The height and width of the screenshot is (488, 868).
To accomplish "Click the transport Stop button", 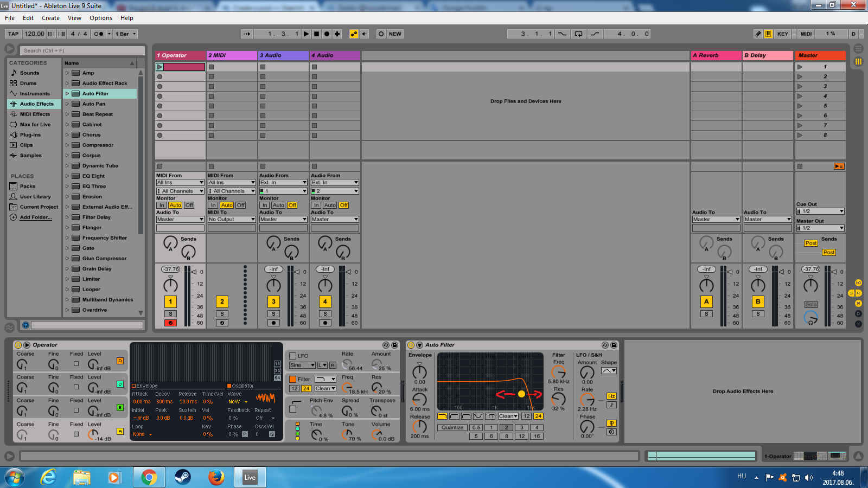I will (x=317, y=34).
